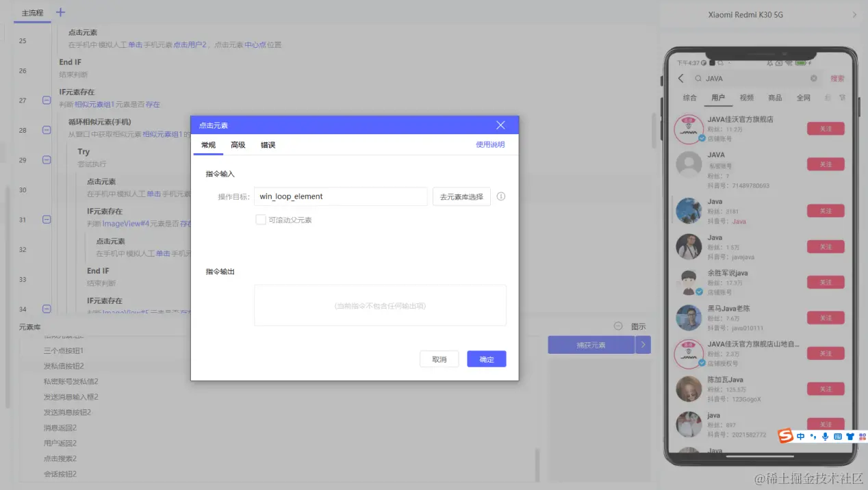The width and height of the screenshot is (868, 490).
Task: Expand the Xiaomi Redmi K30 5G device chevron
Action: tap(854, 14)
